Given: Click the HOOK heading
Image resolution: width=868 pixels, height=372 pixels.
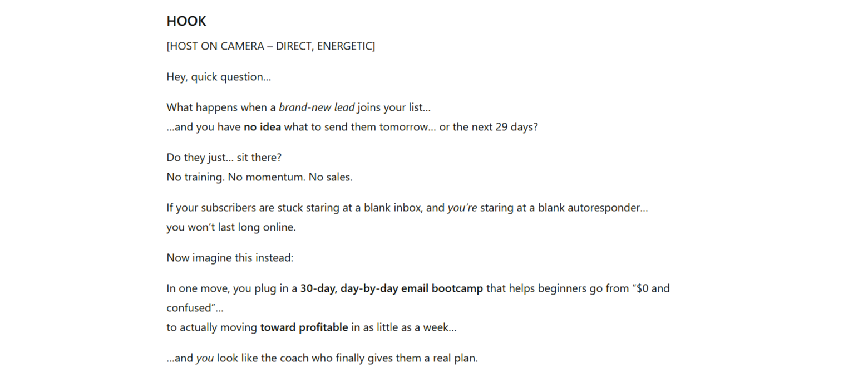Looking at the screenshot, I should coord(186,21).
